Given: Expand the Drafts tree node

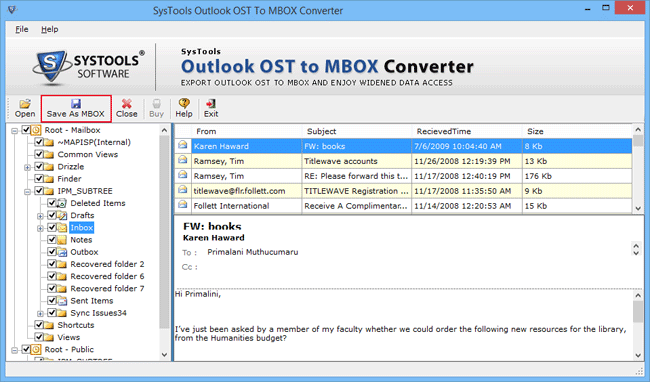Looking at the screenshot, I should click(x=40, y=216).
